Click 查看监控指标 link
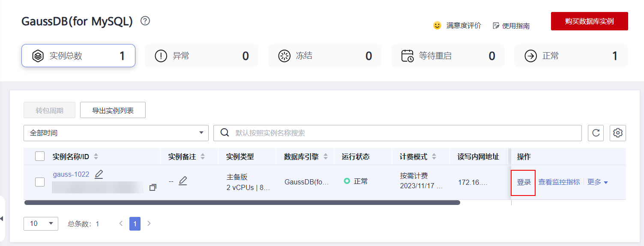 (559, 182)
